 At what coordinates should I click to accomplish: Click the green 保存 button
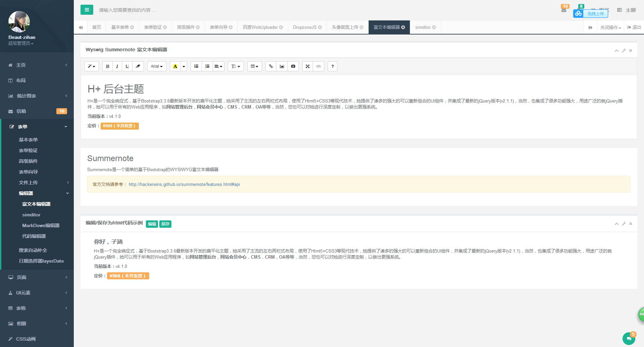(165, 224)
